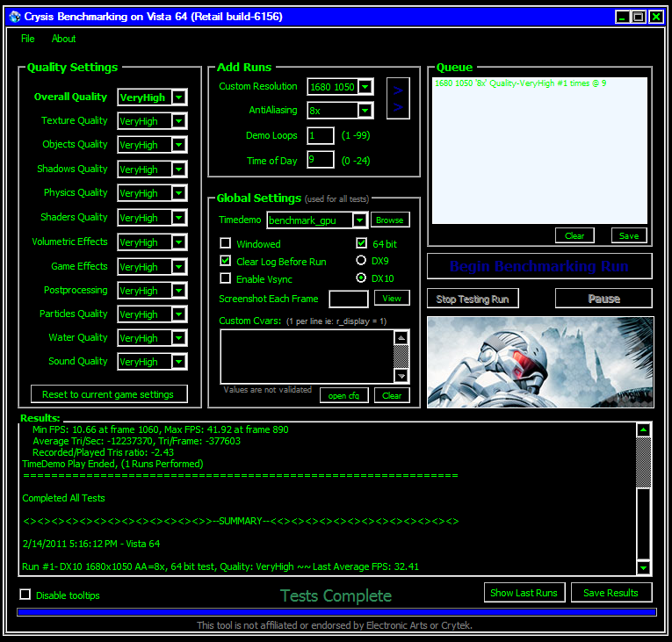Click the Crysis app icon in title bar

coord(15,17)
